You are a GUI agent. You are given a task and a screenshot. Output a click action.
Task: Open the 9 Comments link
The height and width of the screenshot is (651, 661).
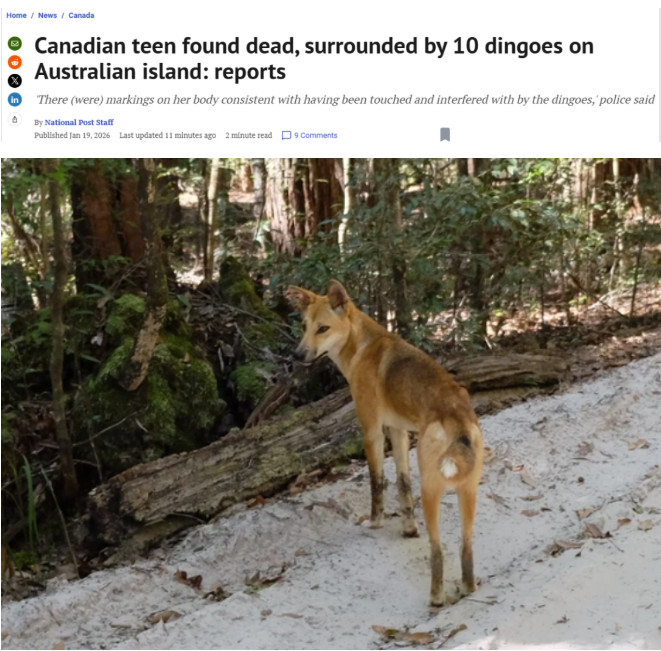pyautogui.click(x=316, y=135)
